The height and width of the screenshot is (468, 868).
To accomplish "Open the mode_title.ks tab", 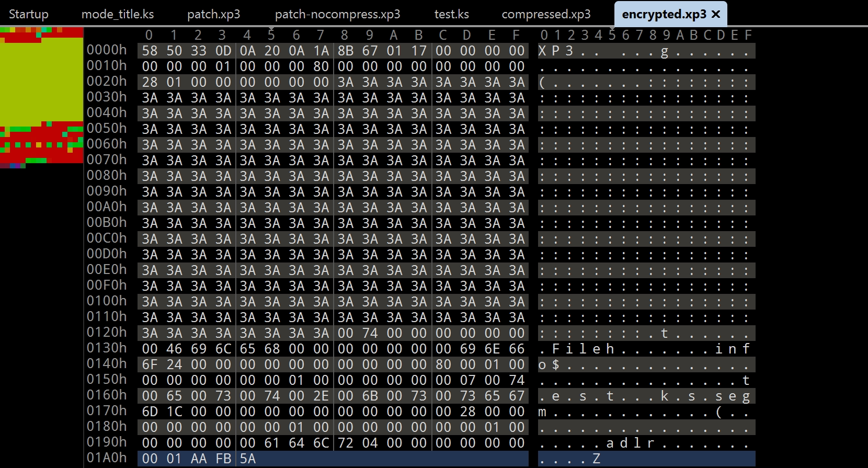I will (118, 14).
